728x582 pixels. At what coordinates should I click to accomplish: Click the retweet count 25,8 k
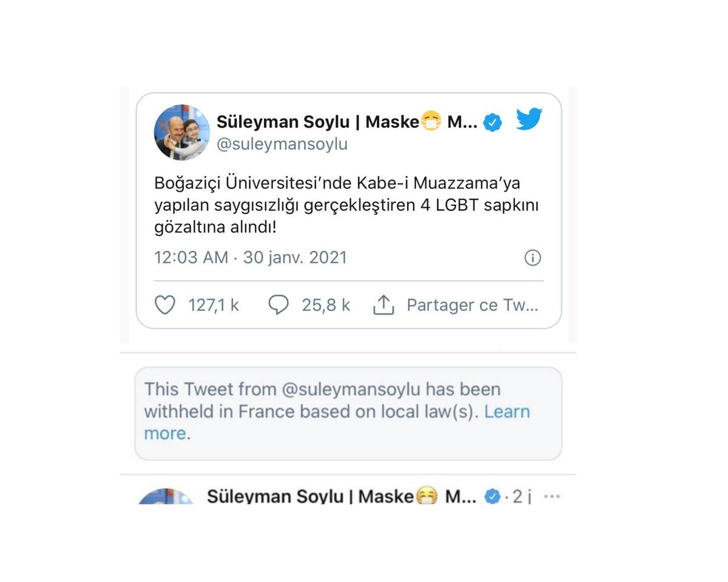(326, 305)
